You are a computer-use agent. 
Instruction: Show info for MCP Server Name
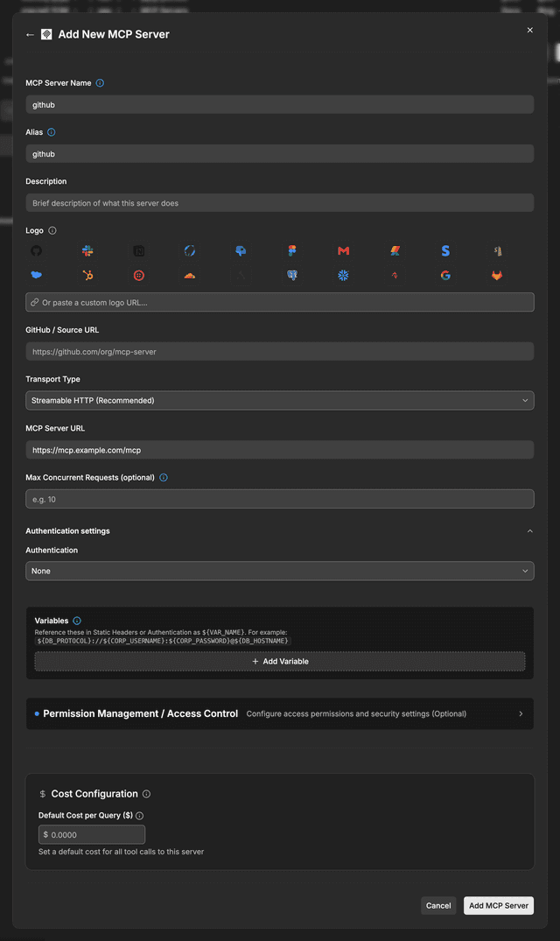100,83
